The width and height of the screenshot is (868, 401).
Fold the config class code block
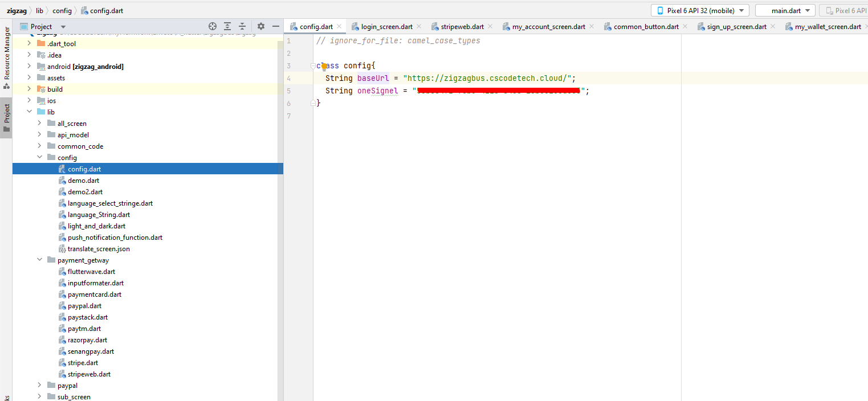313,66
